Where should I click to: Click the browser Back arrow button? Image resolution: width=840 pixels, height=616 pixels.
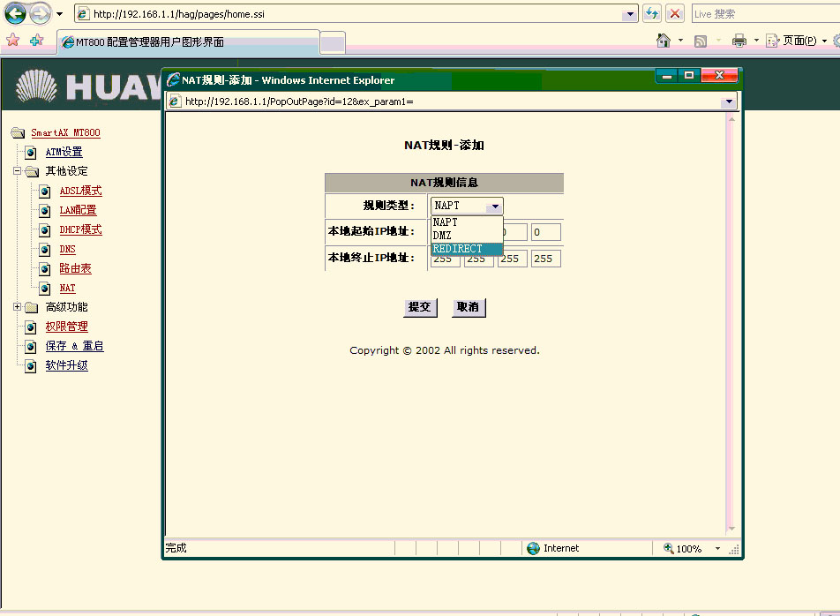[16, 14]
